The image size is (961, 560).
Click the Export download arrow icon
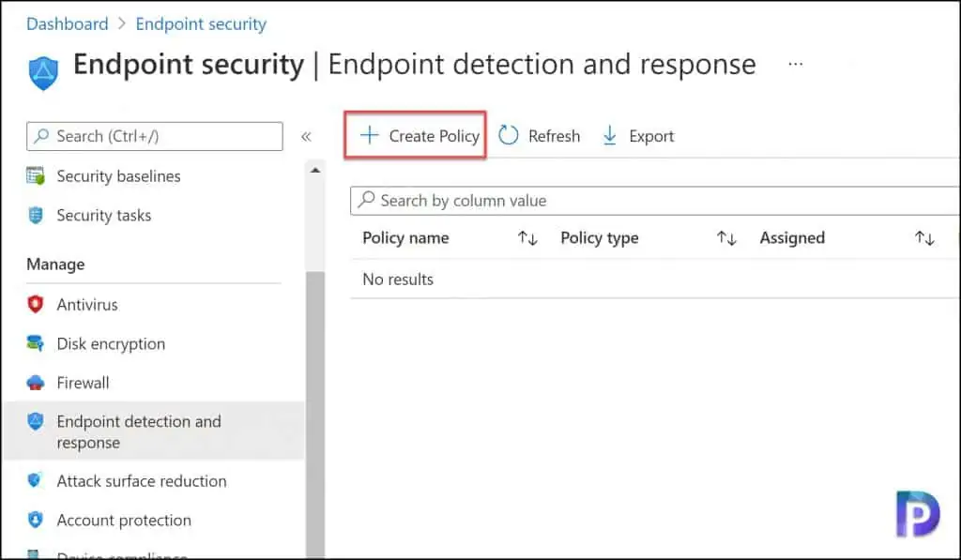pos(609,135)
